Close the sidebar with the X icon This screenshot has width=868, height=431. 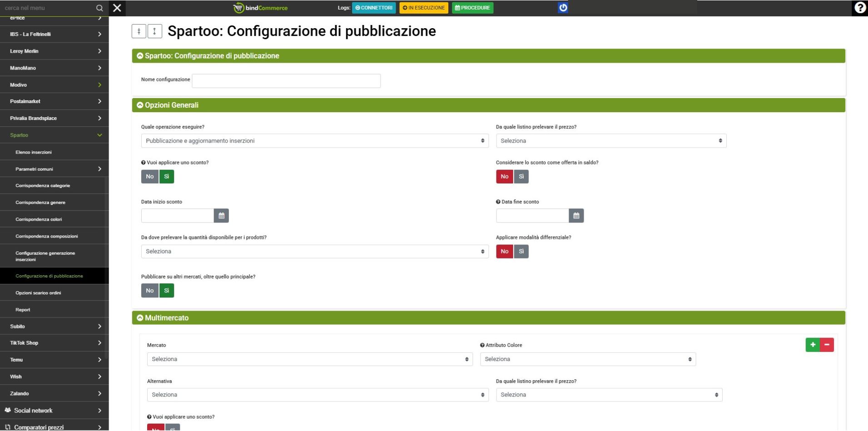coord(117,8)
